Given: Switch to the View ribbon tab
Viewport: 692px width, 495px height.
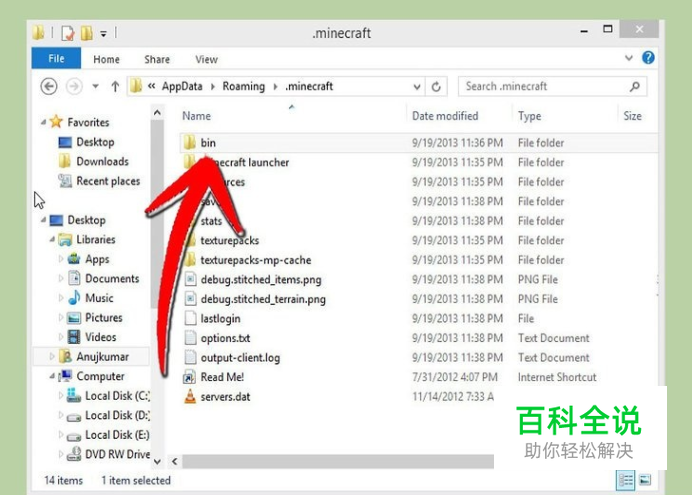Looking at the screenshot, I should pos(207,60).
